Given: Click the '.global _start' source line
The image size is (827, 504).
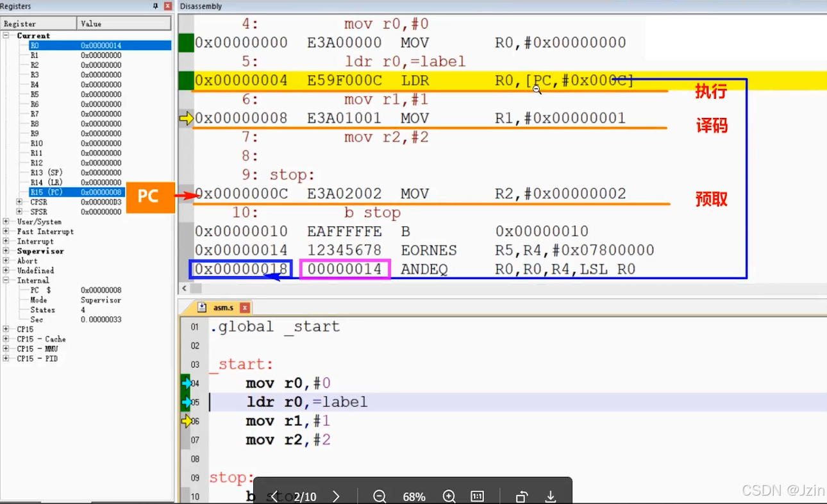Looking at the screenshot, I should (x=275, y=327).
